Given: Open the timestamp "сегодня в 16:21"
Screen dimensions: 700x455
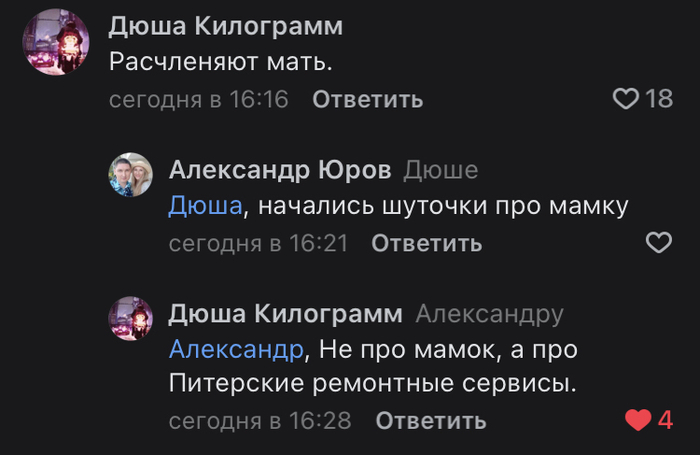Looking at the screenshot, I should pos(257,243).
